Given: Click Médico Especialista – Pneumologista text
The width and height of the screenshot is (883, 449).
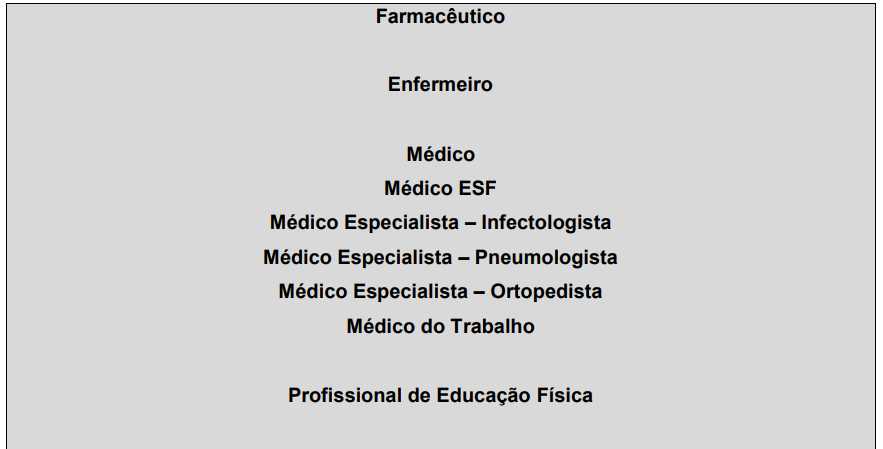Looking at the screenshot, I should tap(440, 257).
